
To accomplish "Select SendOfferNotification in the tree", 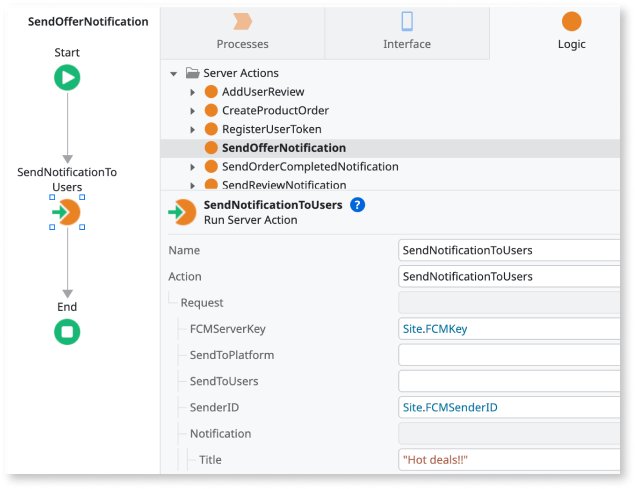I will [283, 148].
